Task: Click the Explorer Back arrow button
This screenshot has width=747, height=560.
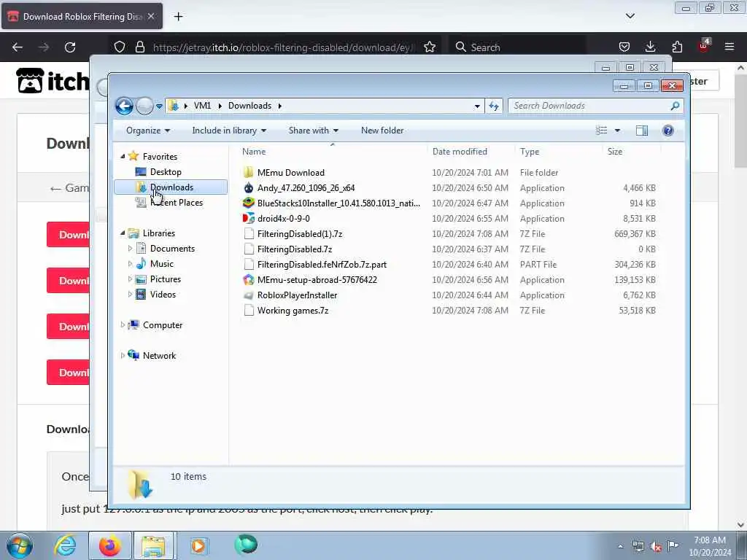Action: click(124, 106)
